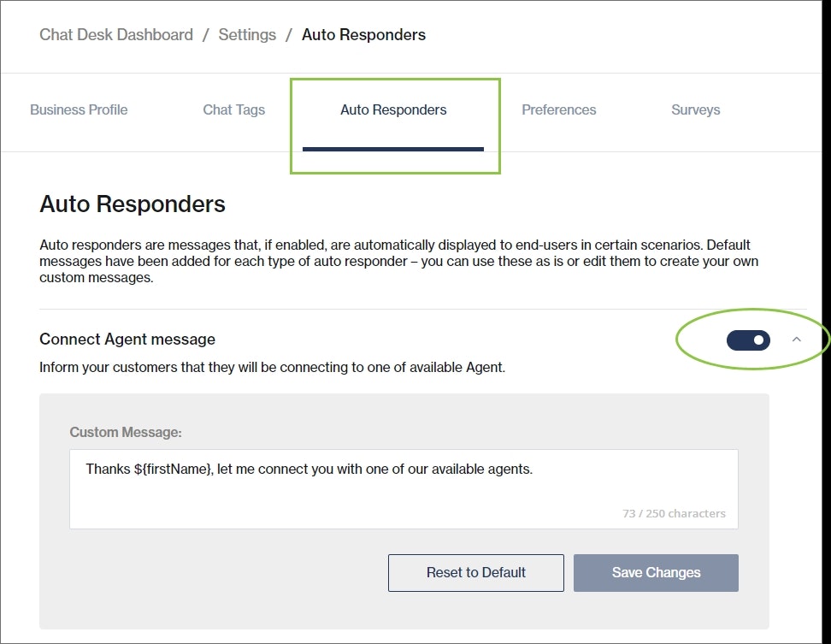
Task: Go back to Settings via breadcrumb
Action: [x=247, y=34]
